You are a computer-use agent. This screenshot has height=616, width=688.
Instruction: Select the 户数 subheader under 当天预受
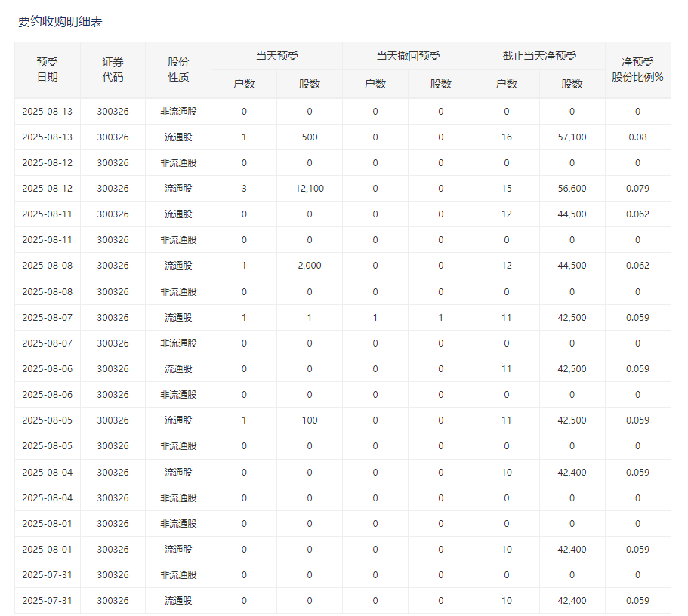click(x=244, y=84)
